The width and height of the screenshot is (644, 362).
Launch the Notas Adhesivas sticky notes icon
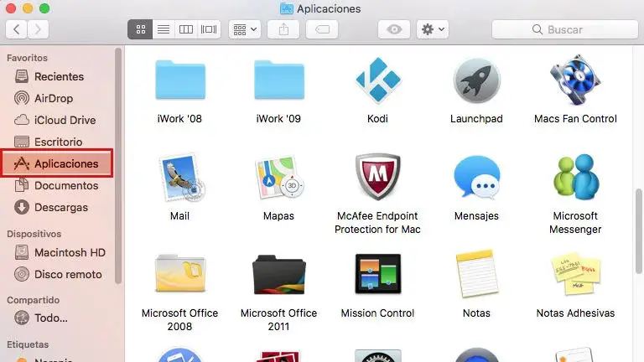point(575,274)
